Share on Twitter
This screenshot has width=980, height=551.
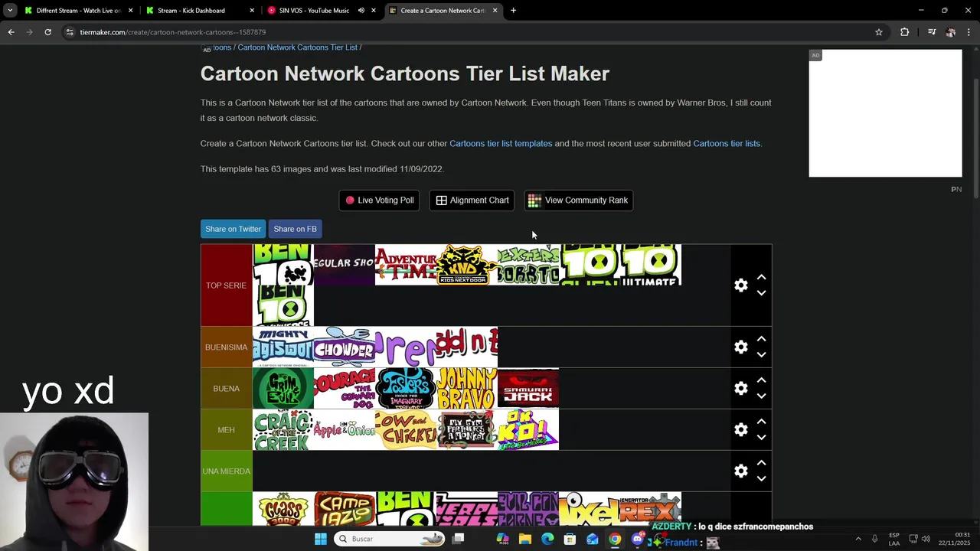click(x=233, y=229)
